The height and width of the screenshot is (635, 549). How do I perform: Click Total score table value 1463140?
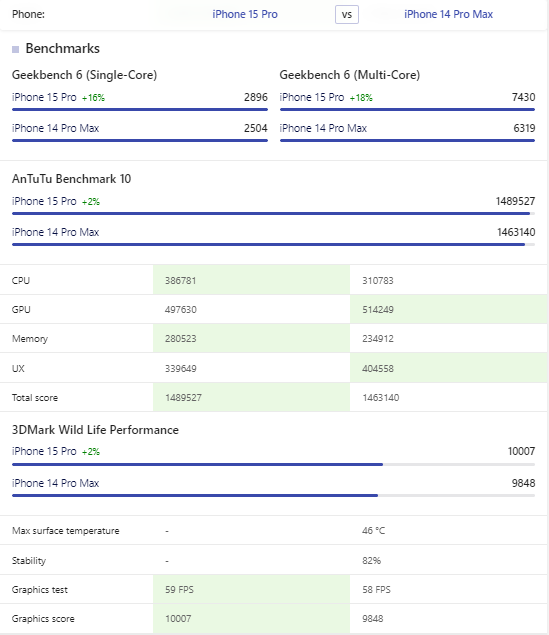click(380, 397)
